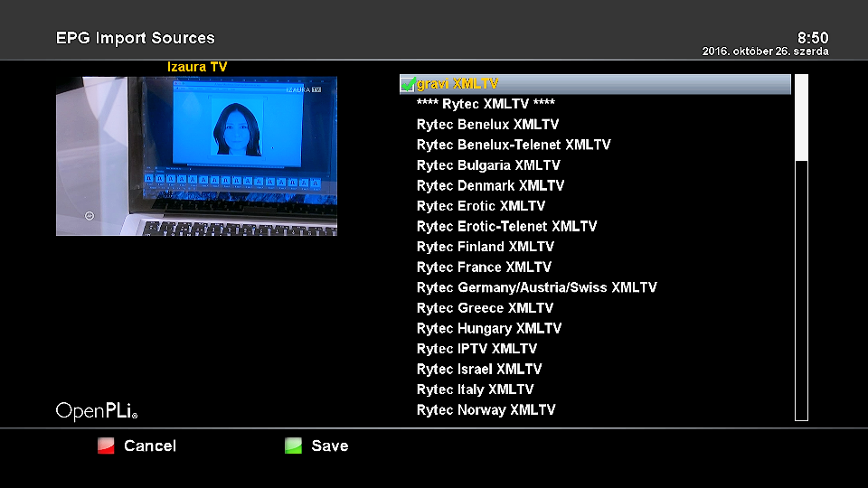Click the Save label
The height and width of the screenshot is (488, 868).
(330, 446)
